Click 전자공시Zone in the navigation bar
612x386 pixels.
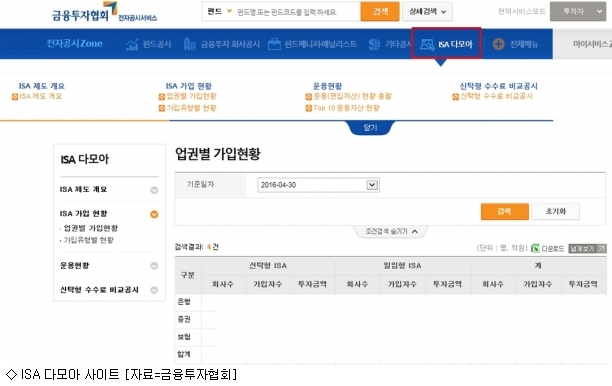coord(75,43)
